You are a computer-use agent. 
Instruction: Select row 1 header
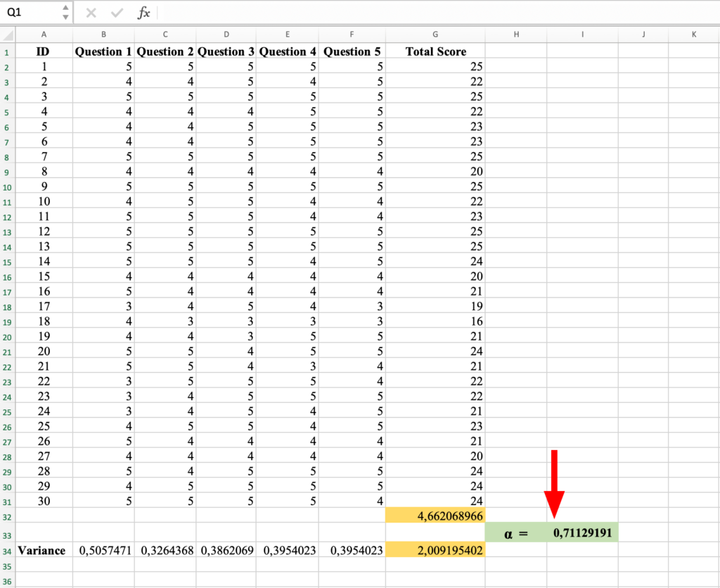coord(6,51)
